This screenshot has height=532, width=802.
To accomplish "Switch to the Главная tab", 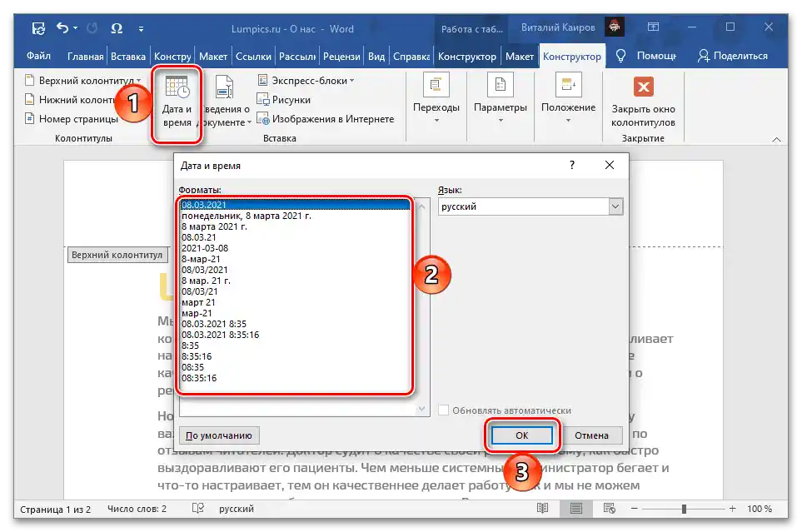I will click(85, 57).
